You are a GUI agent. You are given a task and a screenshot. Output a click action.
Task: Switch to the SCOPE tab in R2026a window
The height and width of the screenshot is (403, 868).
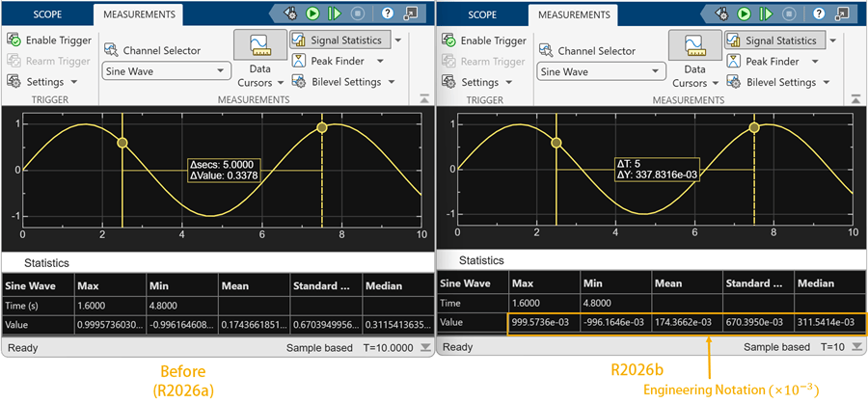(x=46, y=14)
